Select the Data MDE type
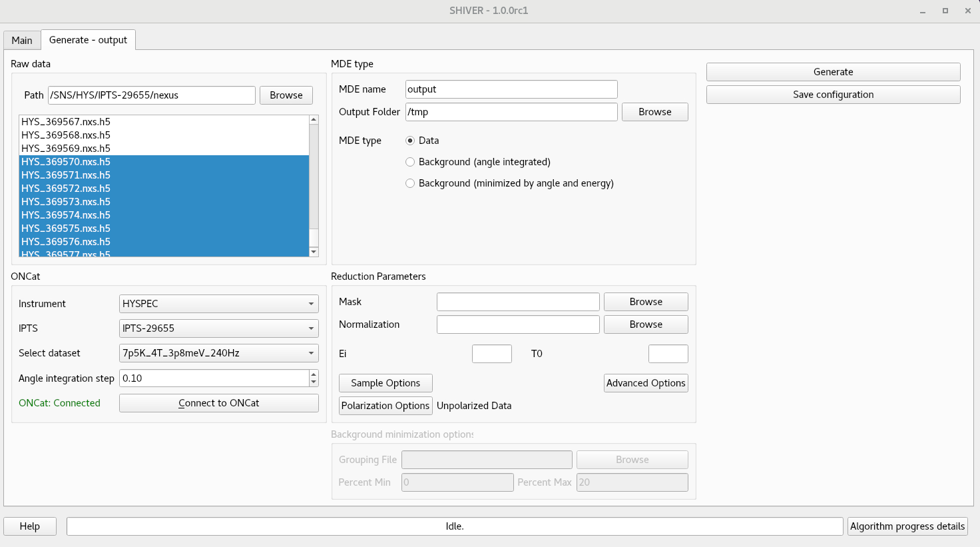Image resolution: width=980 pixels, height=547 pixels. point(410,141)
